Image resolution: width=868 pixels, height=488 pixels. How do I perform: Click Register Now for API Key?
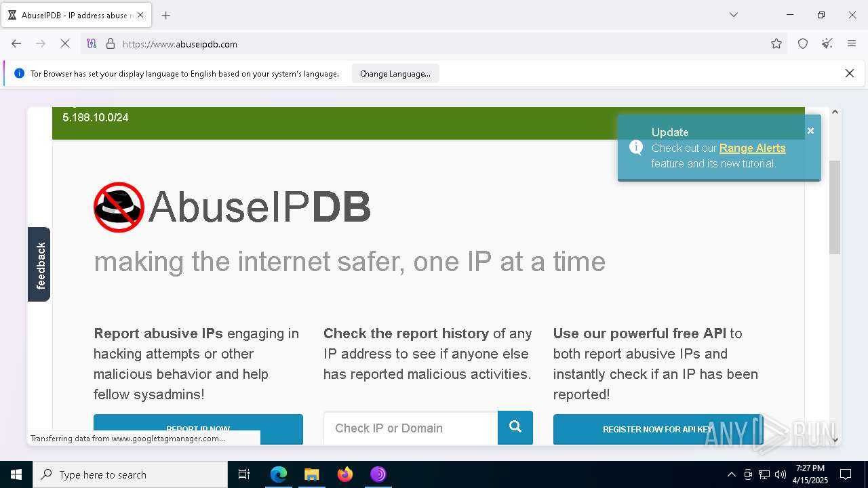coord(658,429)
